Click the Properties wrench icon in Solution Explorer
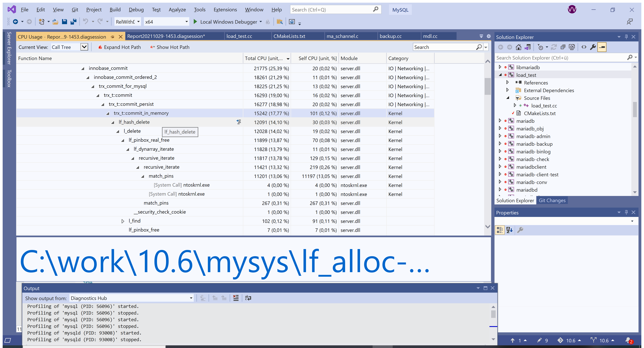 coord(593,47)
